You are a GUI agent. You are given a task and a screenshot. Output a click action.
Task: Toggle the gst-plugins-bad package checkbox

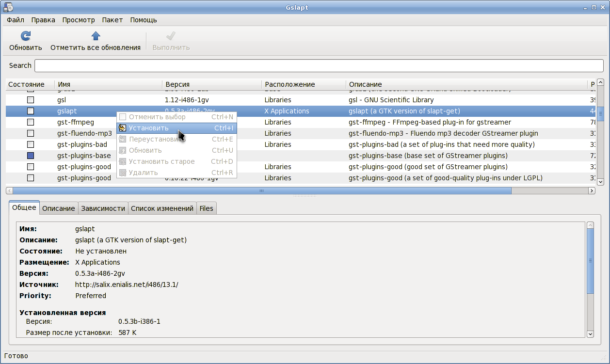pos(31,144)
